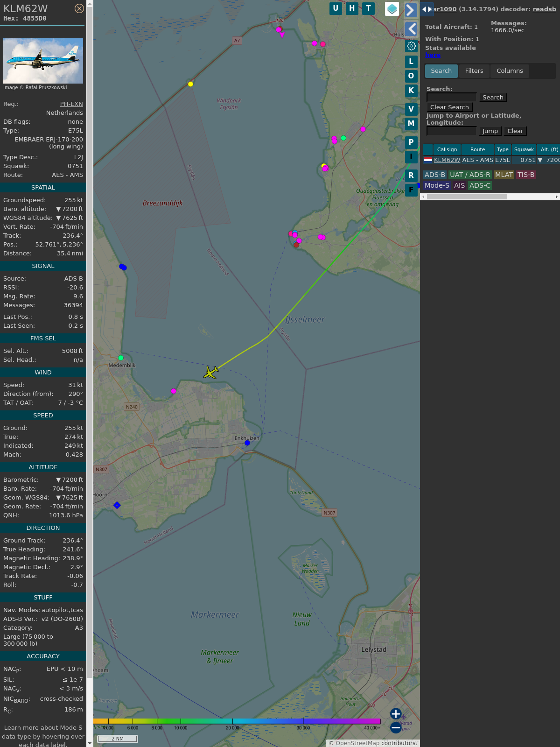The height and width of the screenshot is (747, 560).
Task: Toggle the M map button
Action: 411,124
